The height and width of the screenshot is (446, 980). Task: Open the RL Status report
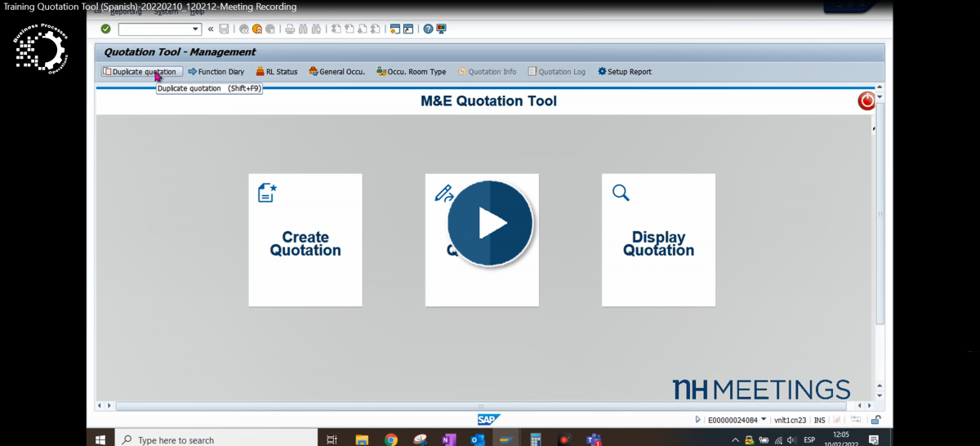click(x=277, y=72)
